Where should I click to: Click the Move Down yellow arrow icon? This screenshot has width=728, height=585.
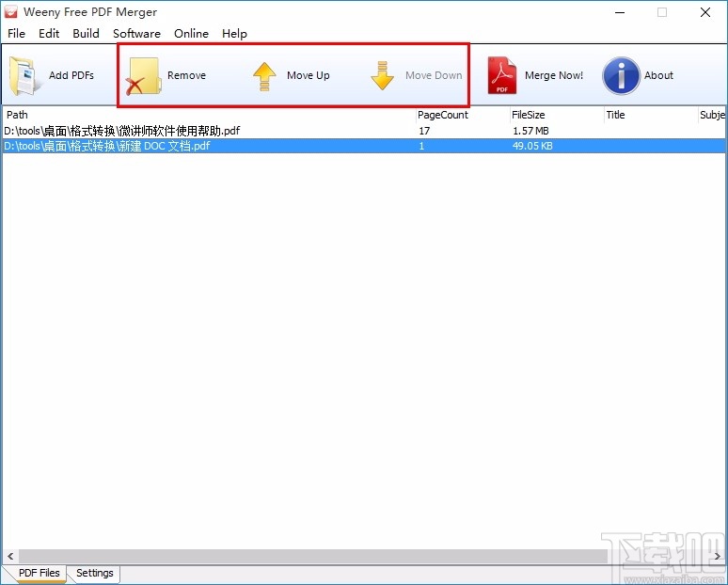point(382,75)
